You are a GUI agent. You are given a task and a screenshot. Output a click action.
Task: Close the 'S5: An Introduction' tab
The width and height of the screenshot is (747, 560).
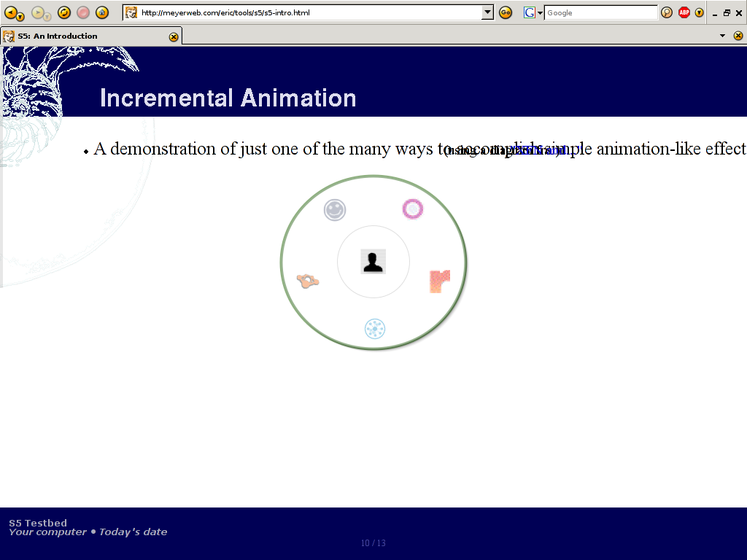[x=174, y=36]
